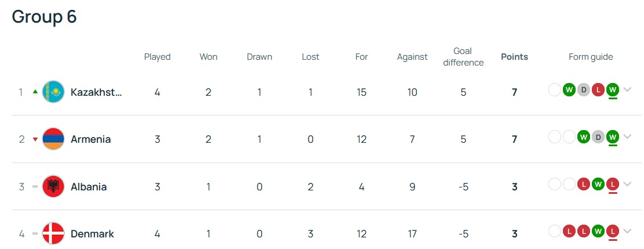Click the Group 6 heading
644x249 pixels.
pyautogui.click(x=45, y=17)
